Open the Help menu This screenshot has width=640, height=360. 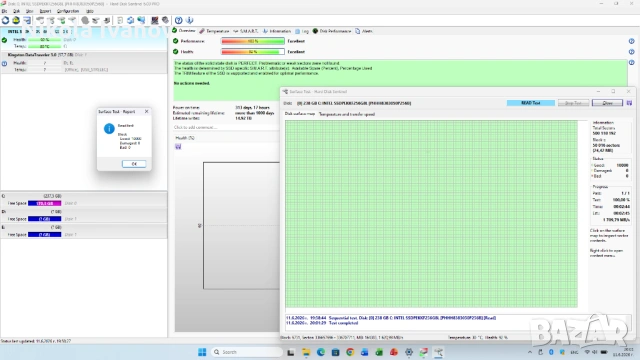(90, 11)
